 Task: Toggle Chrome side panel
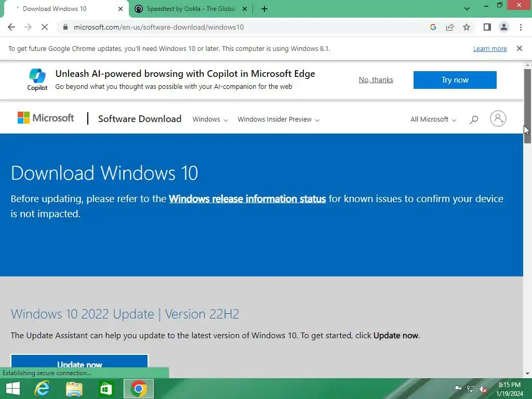click(487, 27)
